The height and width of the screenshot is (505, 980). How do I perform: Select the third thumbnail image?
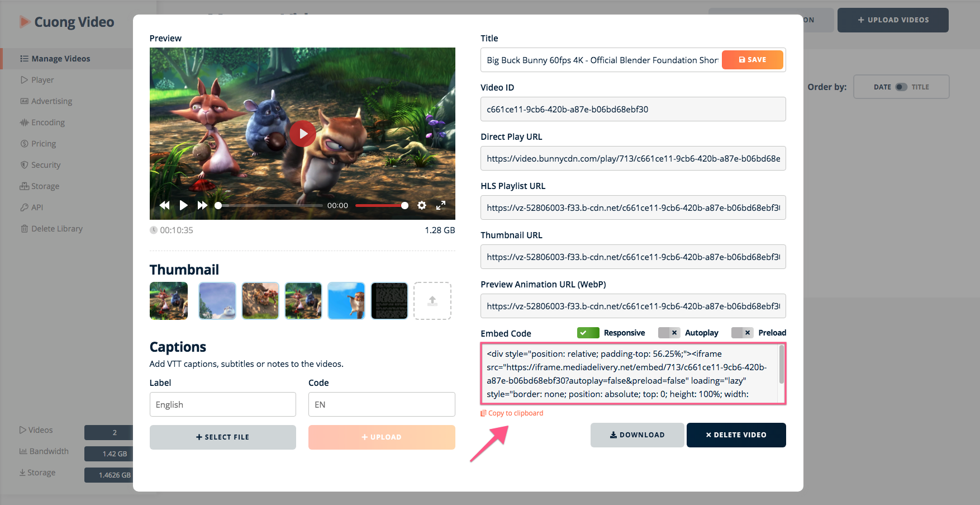260,301
